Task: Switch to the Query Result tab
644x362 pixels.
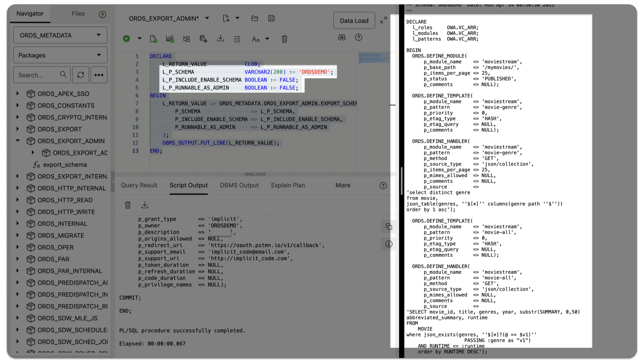Action: coord(139,185)
